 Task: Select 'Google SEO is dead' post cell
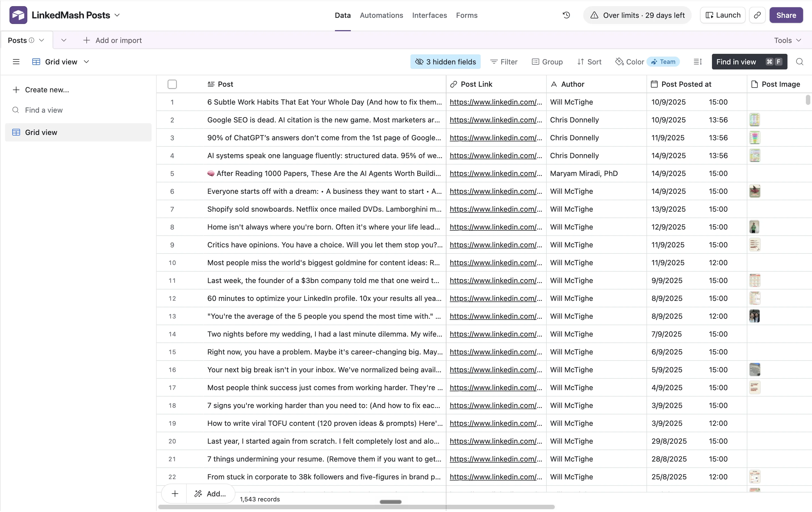[x=324, y=120]
